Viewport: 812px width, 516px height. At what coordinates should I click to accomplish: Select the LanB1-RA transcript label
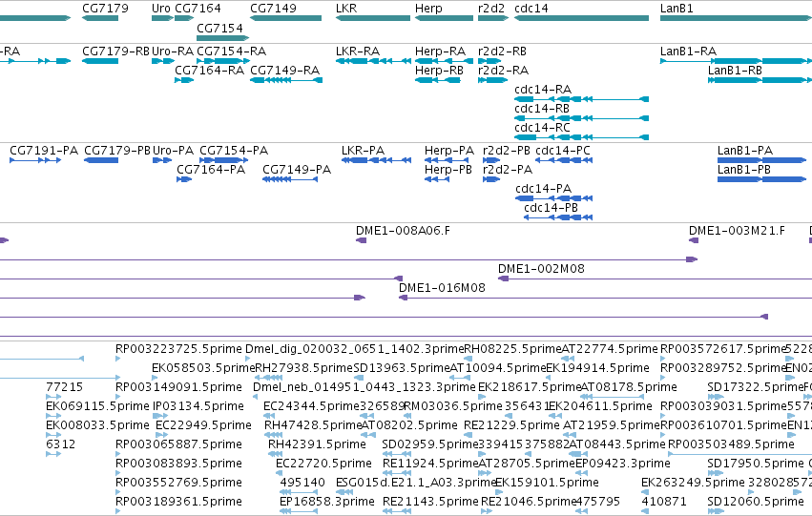point(688,52)
